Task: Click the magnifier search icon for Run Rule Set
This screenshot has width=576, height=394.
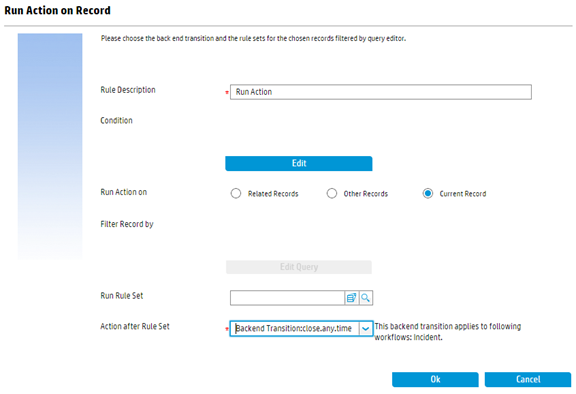Action: click(366, 297)
